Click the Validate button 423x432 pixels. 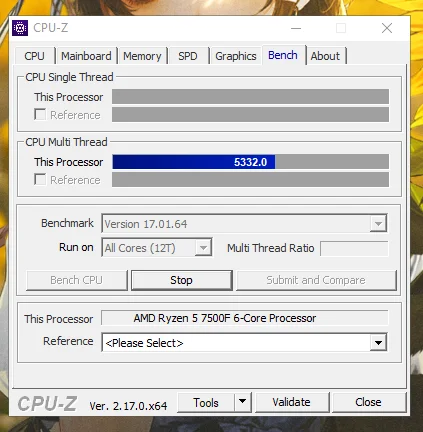(291, 402)
